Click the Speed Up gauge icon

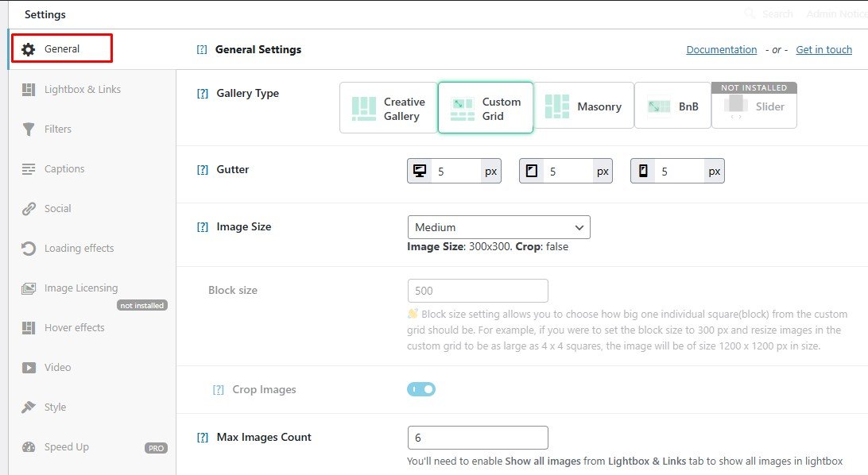29,447
